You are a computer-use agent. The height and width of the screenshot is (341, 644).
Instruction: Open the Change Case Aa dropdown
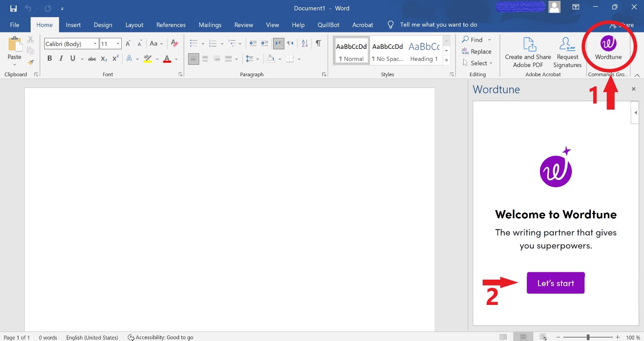(156, 44)
